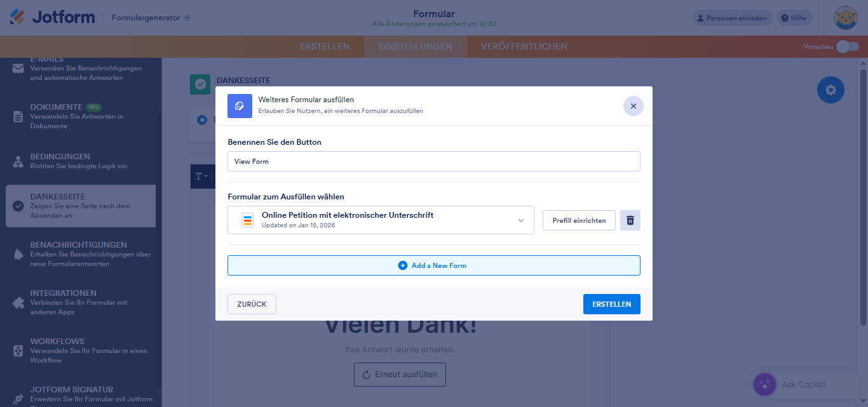Click the Integrationen puzzle icon

[x=18, y=303]
